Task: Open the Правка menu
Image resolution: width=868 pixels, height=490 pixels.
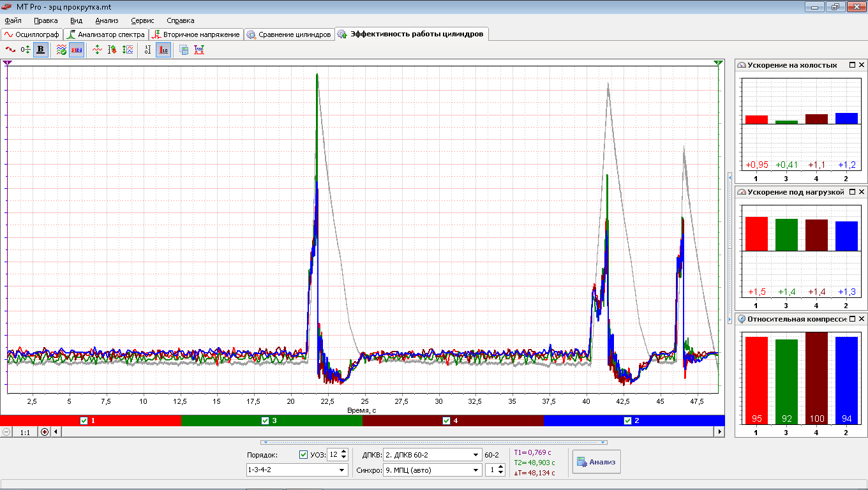Action: (45, 20)
